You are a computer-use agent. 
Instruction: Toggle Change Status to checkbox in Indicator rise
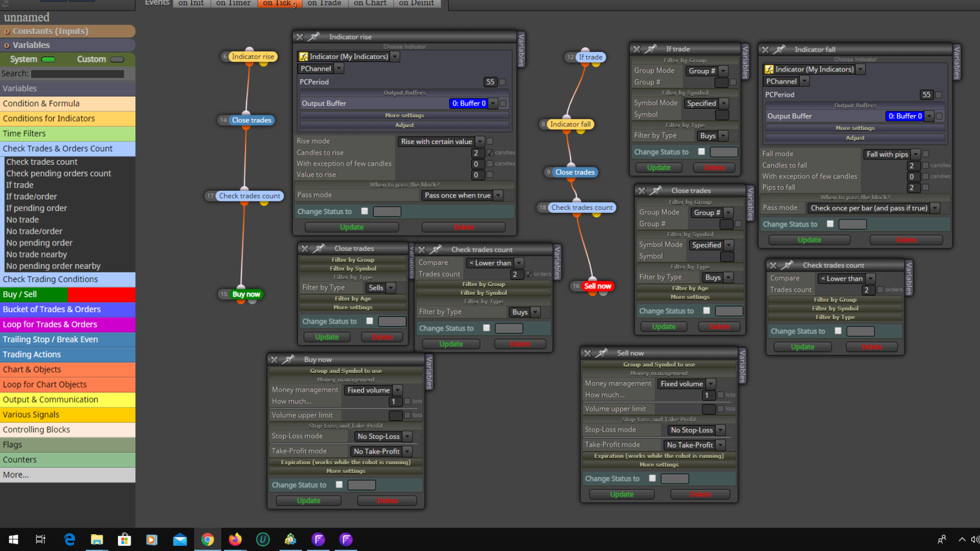pyautogui.click(x=364, y=211)
